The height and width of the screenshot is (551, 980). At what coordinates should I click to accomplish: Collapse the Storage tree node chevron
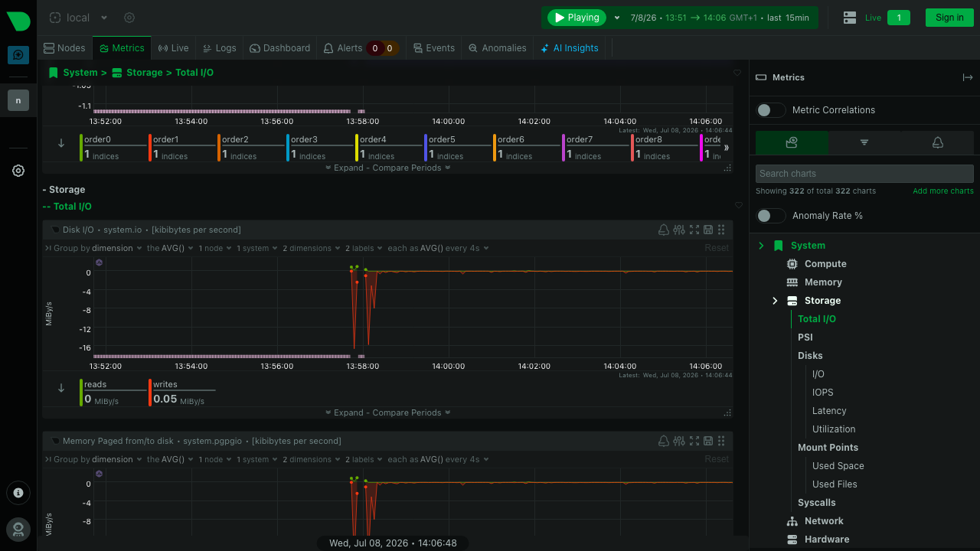click(x=775, y=301)
